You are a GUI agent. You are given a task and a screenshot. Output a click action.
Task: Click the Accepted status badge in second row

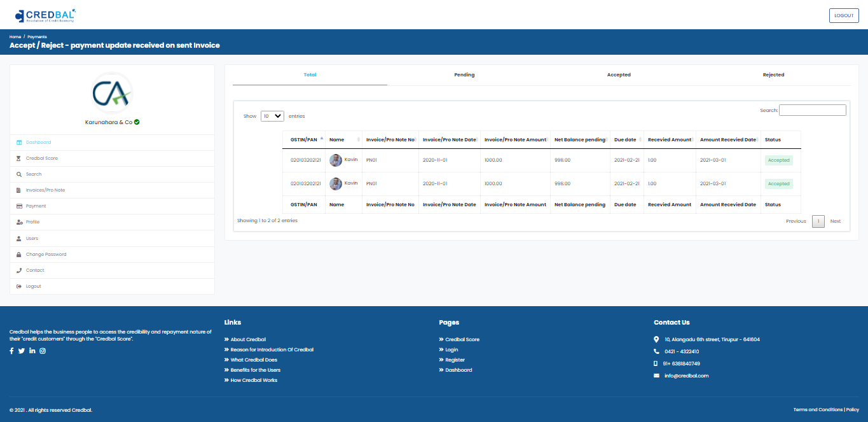[x=779, y=184]
